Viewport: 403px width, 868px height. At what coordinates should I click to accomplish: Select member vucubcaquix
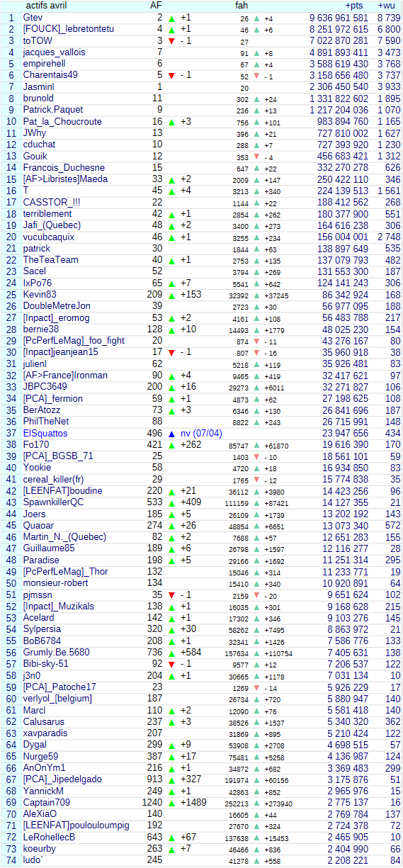48,237
